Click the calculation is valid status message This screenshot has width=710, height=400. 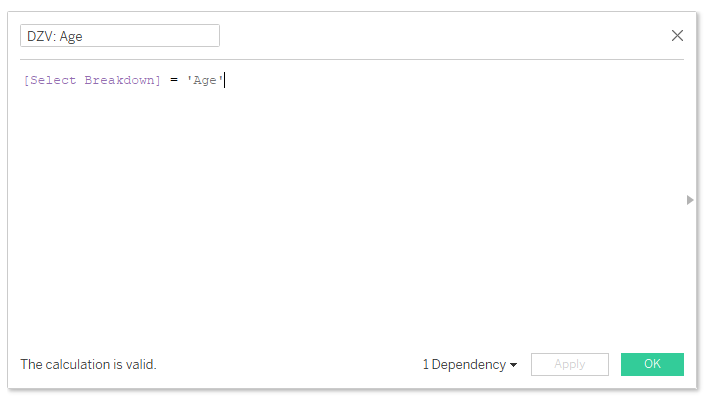point(88,365)
